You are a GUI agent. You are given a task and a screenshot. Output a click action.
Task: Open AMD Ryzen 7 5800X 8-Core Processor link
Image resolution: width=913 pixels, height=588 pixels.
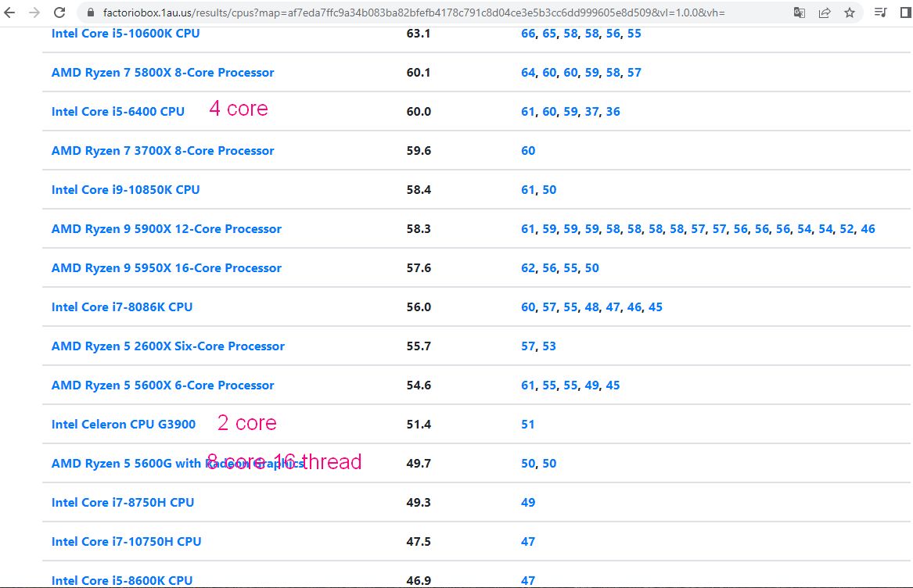163,72
